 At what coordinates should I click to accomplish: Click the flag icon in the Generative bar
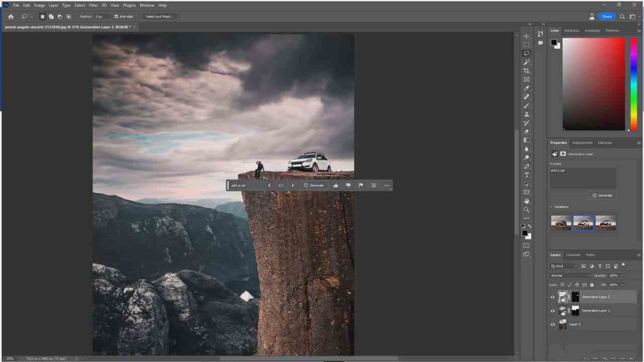coord(361,185)
